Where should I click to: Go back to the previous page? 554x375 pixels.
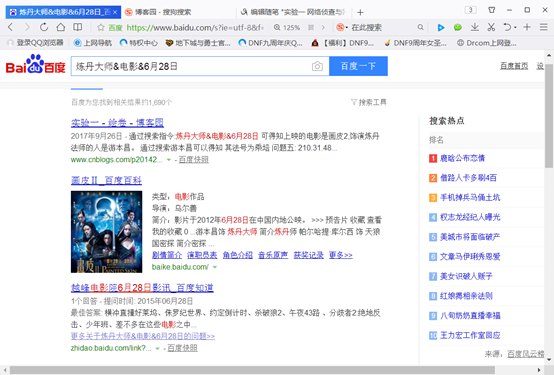[x=10, y=27]
